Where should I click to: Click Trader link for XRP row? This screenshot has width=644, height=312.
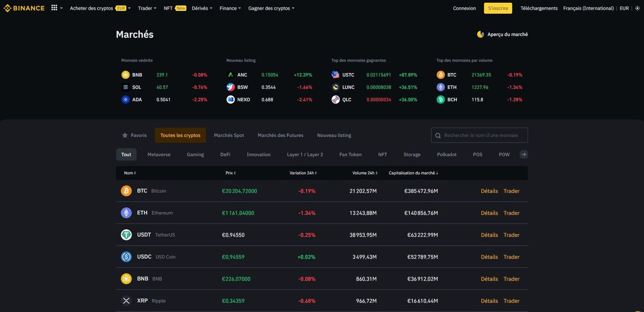coord(512,301)
